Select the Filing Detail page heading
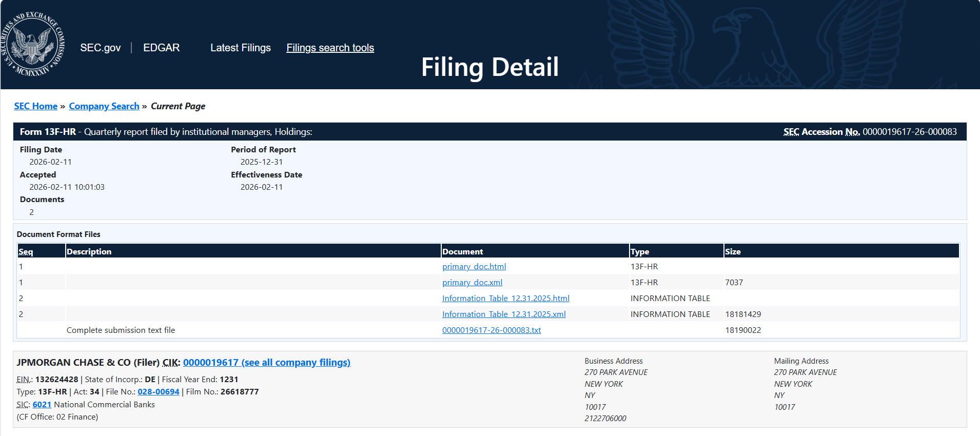 (490, 67)
